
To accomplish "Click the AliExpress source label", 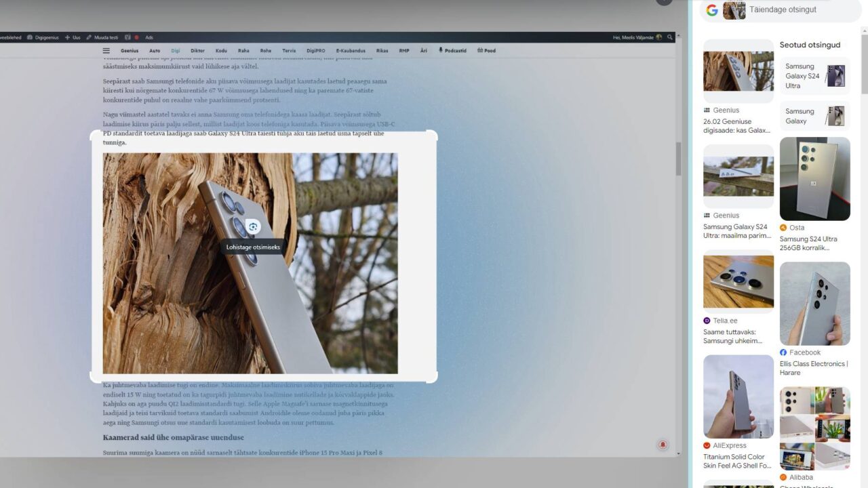I will [724, 445].
